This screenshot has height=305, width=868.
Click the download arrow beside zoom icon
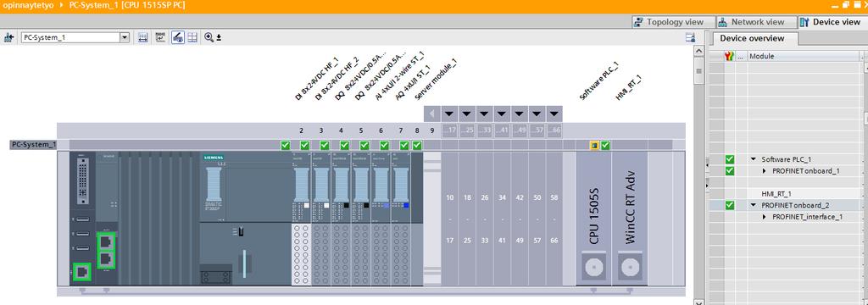point(219,38)
